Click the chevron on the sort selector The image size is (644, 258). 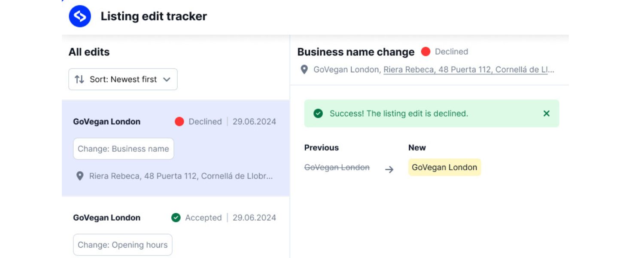coord(167,79)
